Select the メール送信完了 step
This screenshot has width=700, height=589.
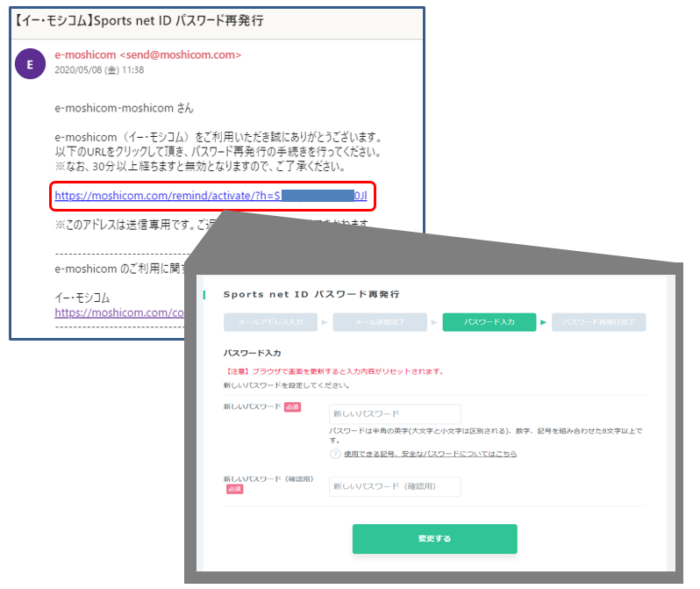[x=380, y=322]
